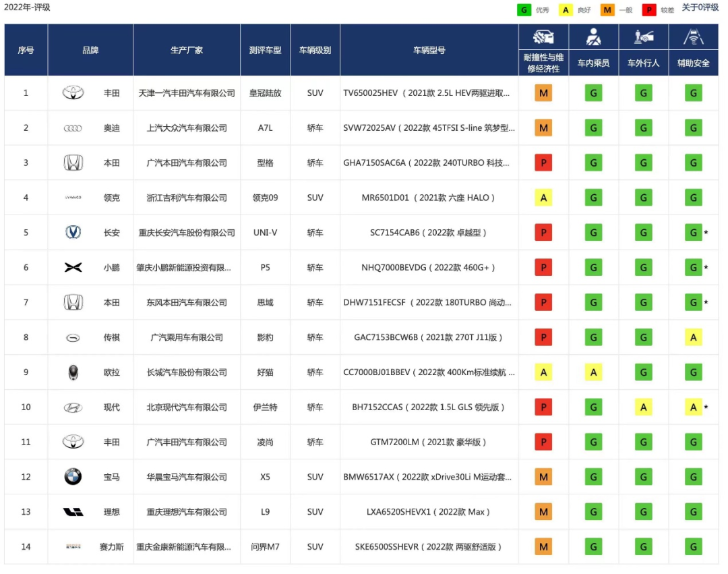Click the 车辆型号 column header

pos(429,50)
